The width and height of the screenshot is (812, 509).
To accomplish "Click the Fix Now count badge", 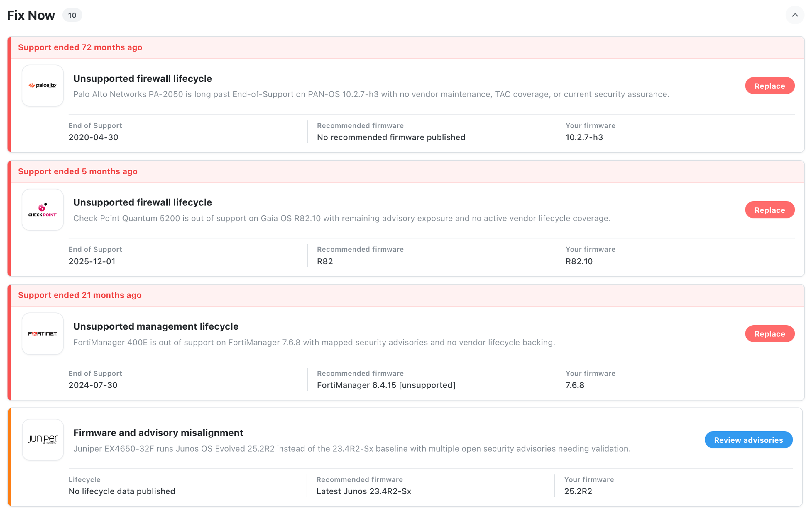I will [72, 15].
